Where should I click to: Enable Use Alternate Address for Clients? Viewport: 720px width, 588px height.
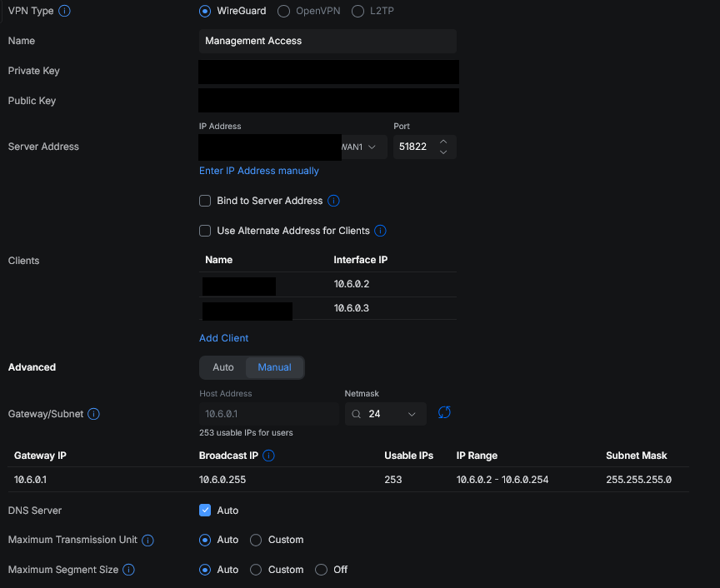[205, 231]
